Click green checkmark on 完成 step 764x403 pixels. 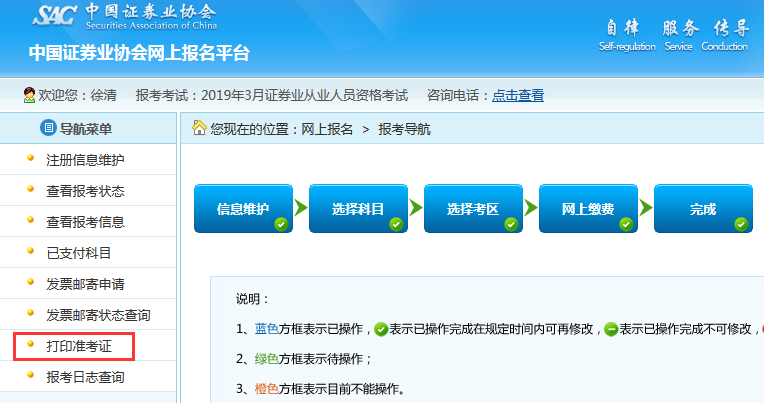pos(741,224)
